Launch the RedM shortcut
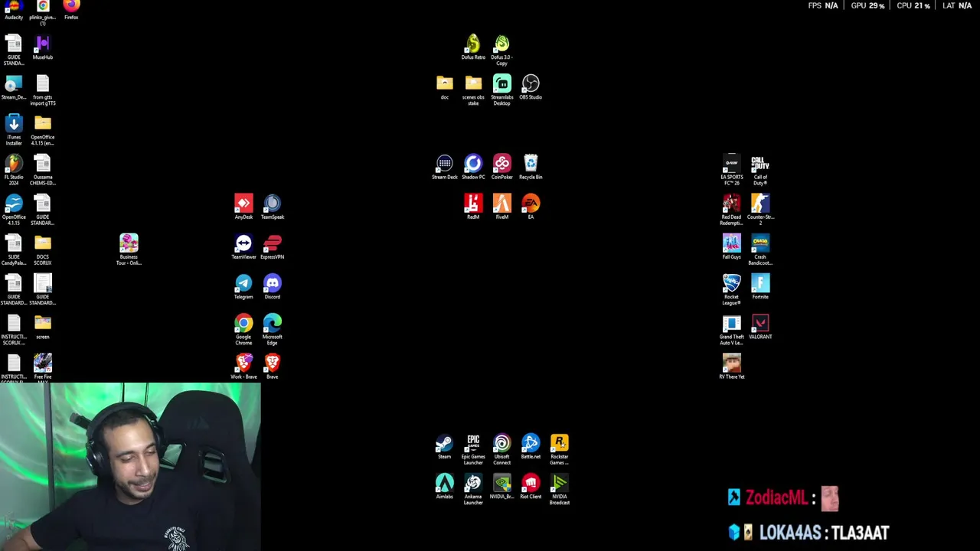Screen dimensions: 980x551 pos(473,207)
